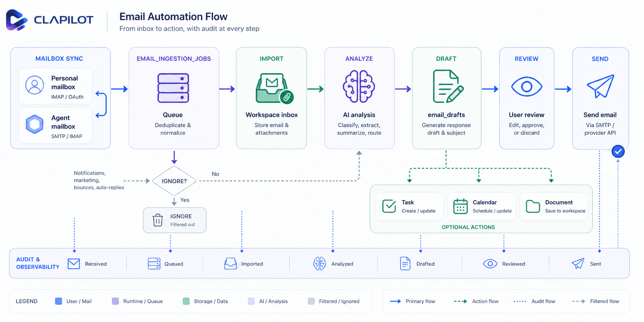This screenshot has width=644, height=322.
Task: Click the No branch label
Action: click(215, 174)
